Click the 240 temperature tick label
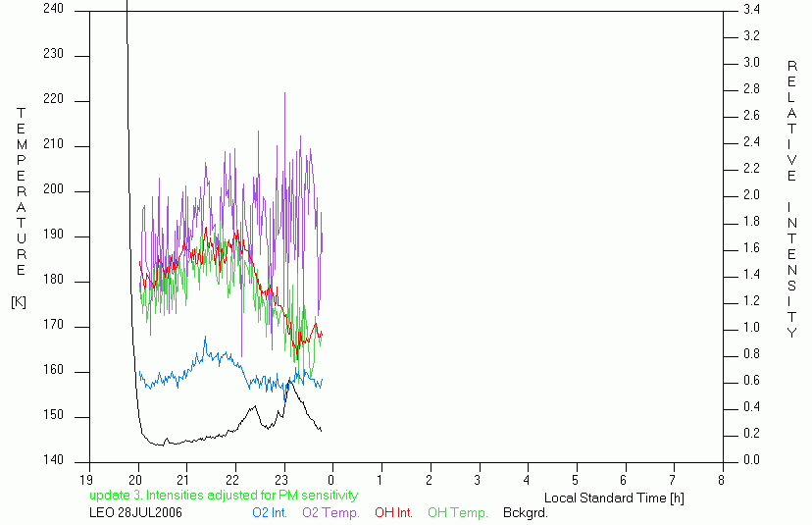Screen dimensions: 812x525 click(53, 8)
